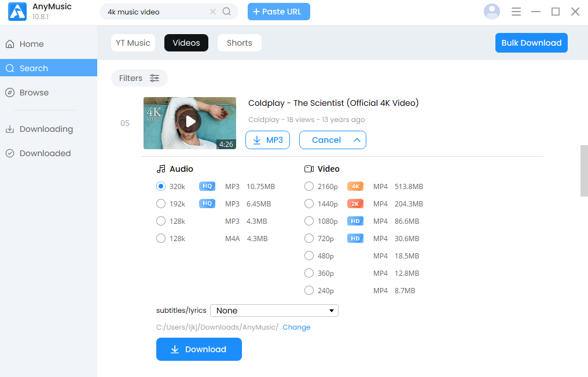The image size is (588, 377).
Task: Click the download path C:/Users/ljkj/Downloads/AnyMusic/
Action: tap(217, 327)
